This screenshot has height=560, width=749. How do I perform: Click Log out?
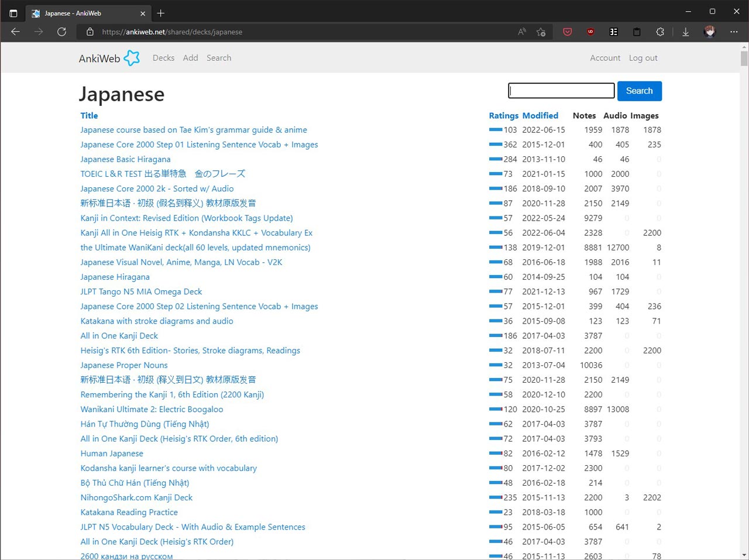coord(643,58)
